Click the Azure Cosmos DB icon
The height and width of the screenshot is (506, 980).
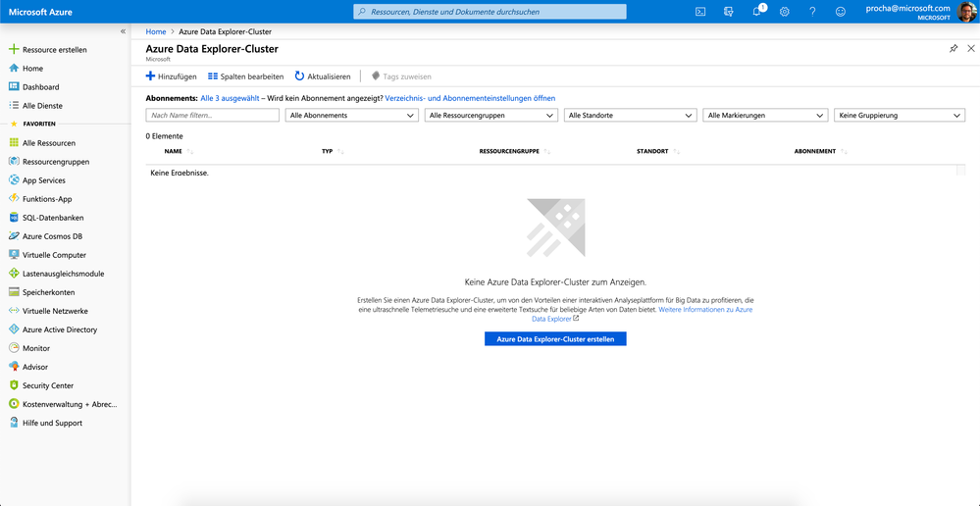[14, 236]
